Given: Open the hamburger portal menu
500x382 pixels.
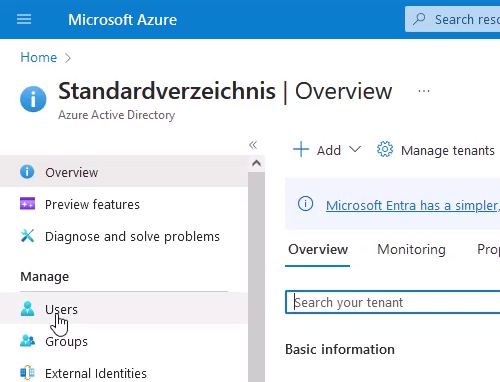Looking at the screenshot, I should click(24, 19).
